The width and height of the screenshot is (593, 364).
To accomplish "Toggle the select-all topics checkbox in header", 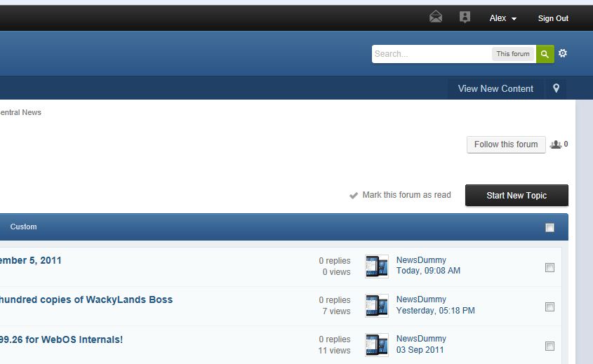I will [x=550, y=227].
